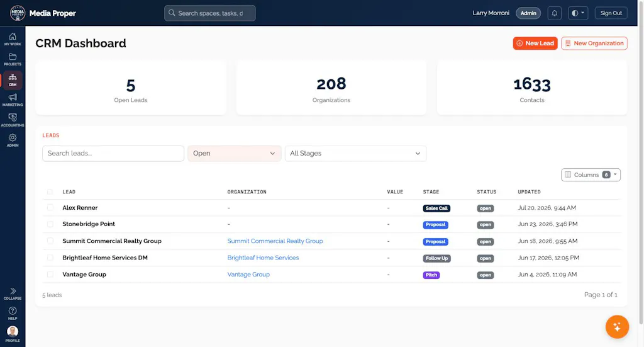The width and height of the screenshot is (644, 347).
Task: Open the Projects sidebar section
Action: pyautogui.click(x=13, y=59)
